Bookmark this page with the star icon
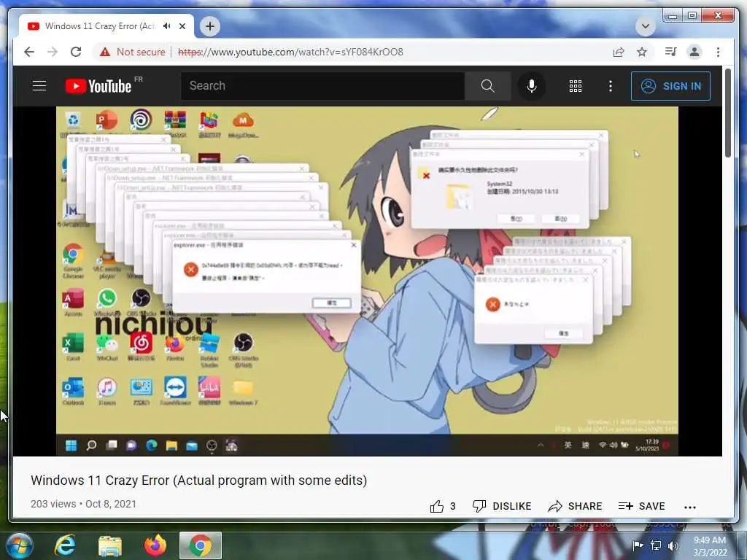 (x=642, y=52)
